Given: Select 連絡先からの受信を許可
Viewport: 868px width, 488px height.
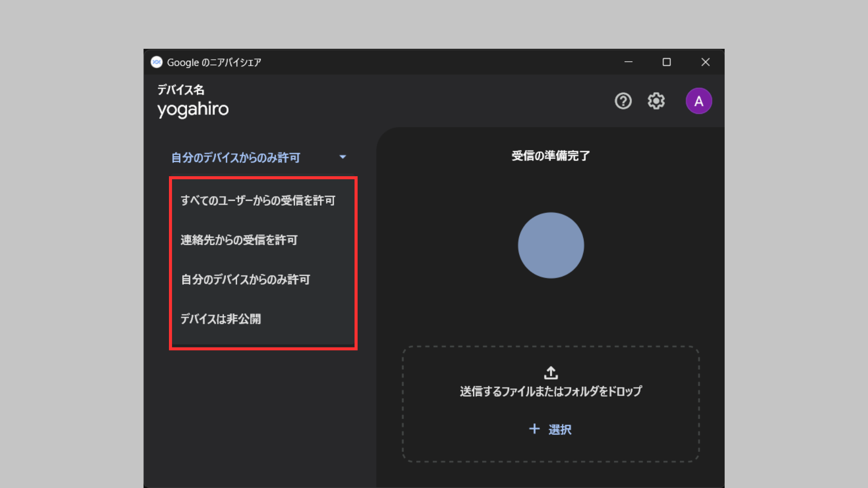Looking at the screenshot, I should pos(239,240).
